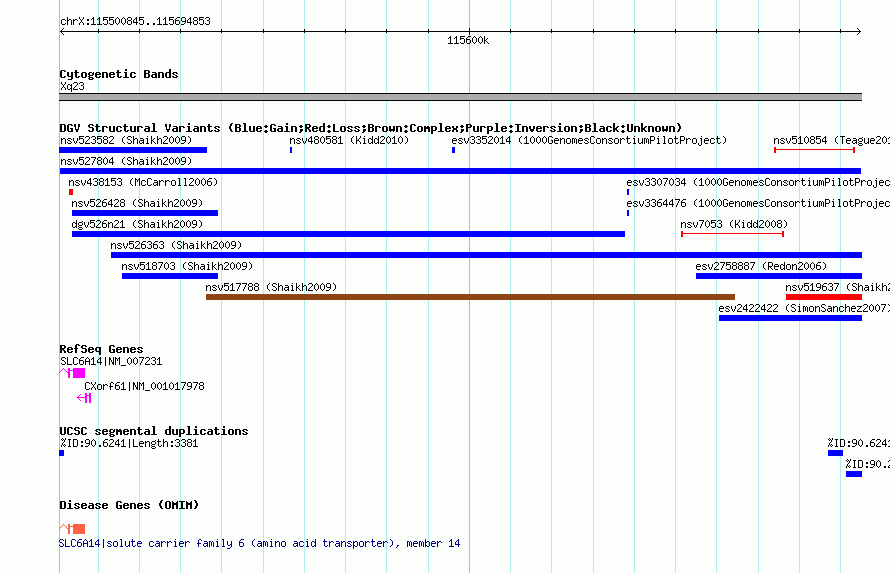Image resolution: width=890 pixels, height=573 pixels.
Task: Select the esv2758887 (Redon2006) blue bar
Action: pos(779,276)
